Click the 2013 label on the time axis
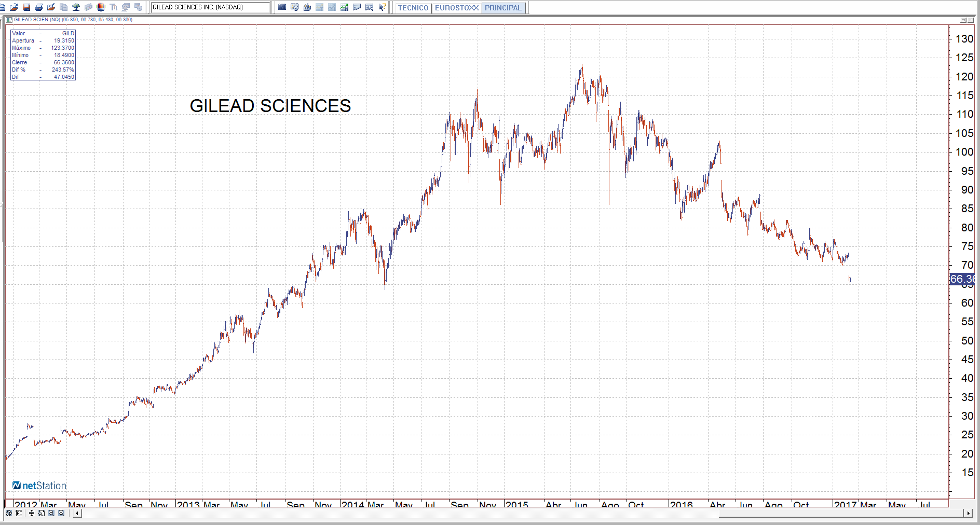The height and width of the screenshot is (525, 980). click(188, 504)
